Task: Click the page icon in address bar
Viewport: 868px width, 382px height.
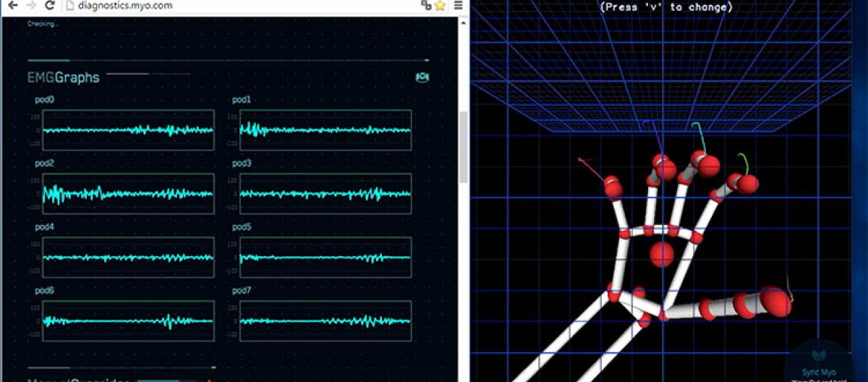Action: [69, 5]
